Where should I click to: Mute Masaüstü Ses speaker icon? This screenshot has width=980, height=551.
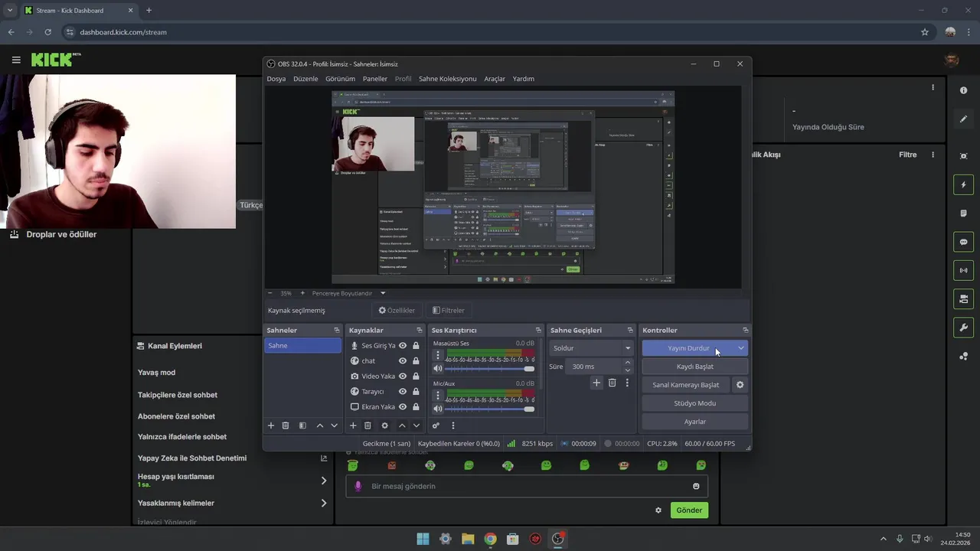[x=438, y=369]
